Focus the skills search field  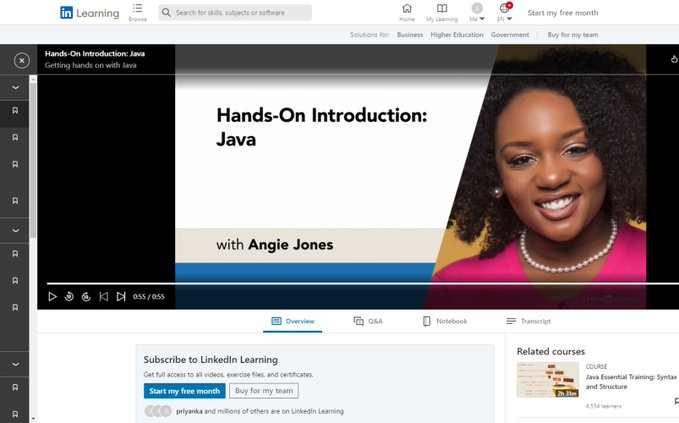(x=235, y=13)
